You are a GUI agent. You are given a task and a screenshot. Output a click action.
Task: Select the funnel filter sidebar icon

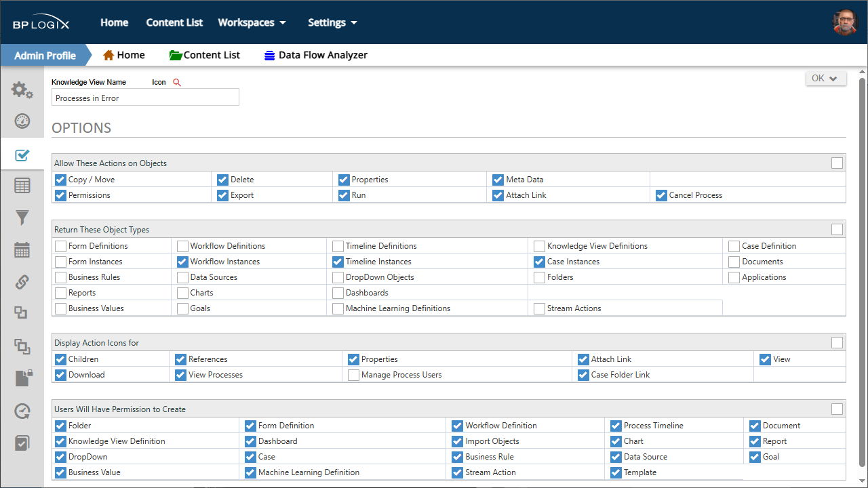pyautogui.click(x=22, y=218)
